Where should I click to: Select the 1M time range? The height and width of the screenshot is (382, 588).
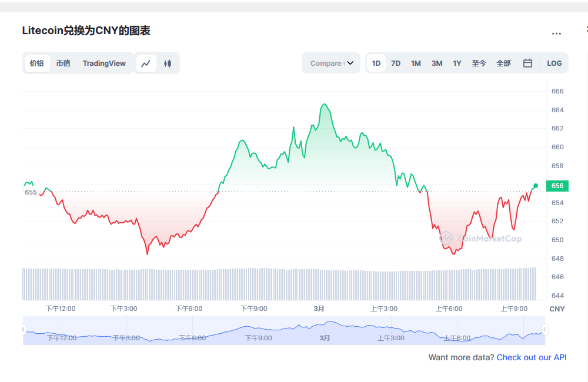point(416,63)
